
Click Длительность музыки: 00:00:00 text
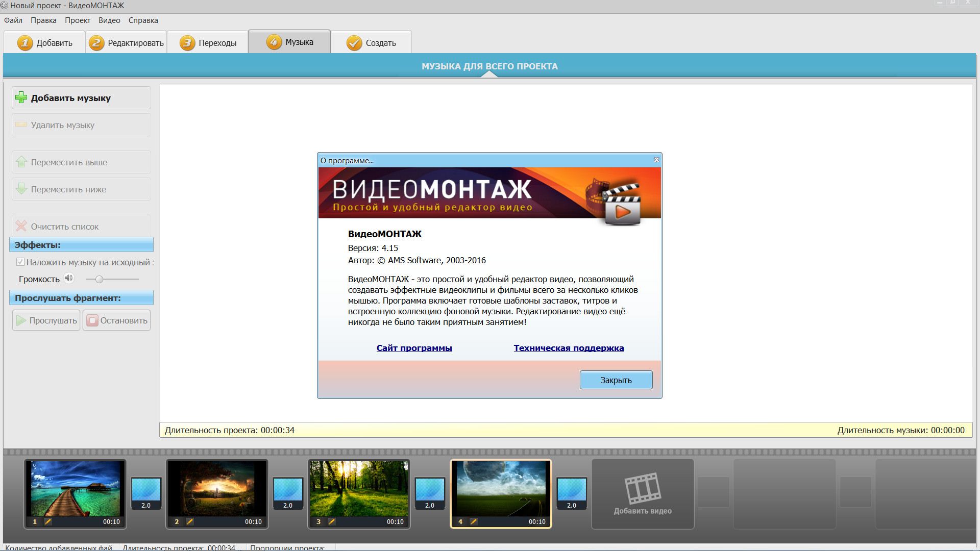[x=901, y=430]
